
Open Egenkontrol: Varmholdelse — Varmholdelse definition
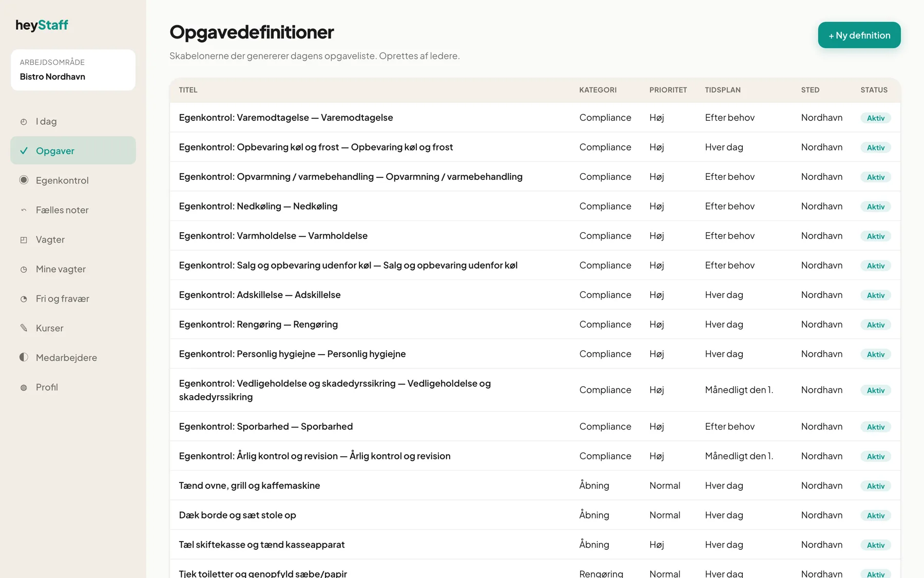click(535, 236)
